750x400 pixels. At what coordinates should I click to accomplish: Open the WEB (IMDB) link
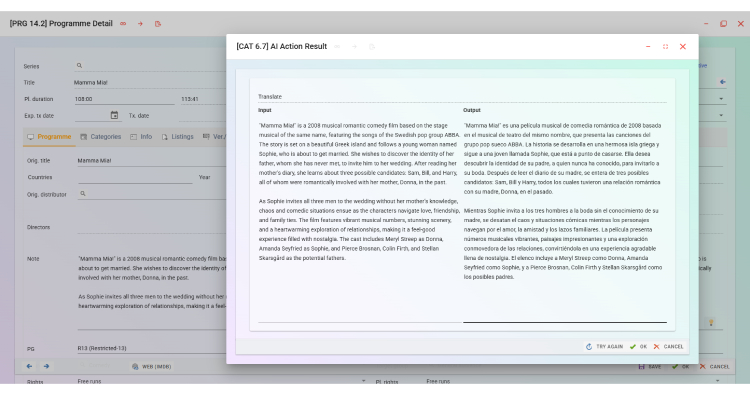pyautogui.click(x=152, y=367)
